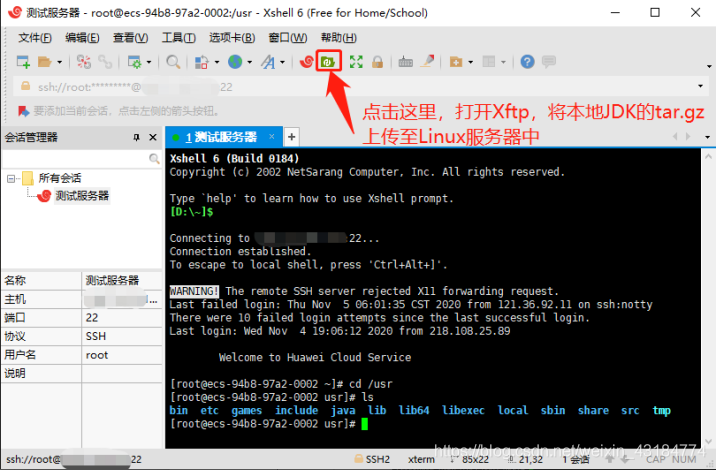Open the 编辑(E) menu
Viewport: 716px width, 470px height.
pos(82,38)
